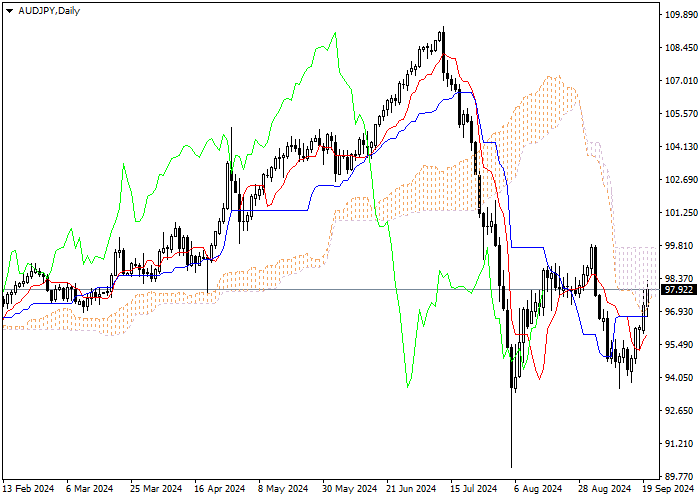Click the AUDJPY,Daily chart title
Image resolution: width=700 pixels, height=500 pixels.
49,11
